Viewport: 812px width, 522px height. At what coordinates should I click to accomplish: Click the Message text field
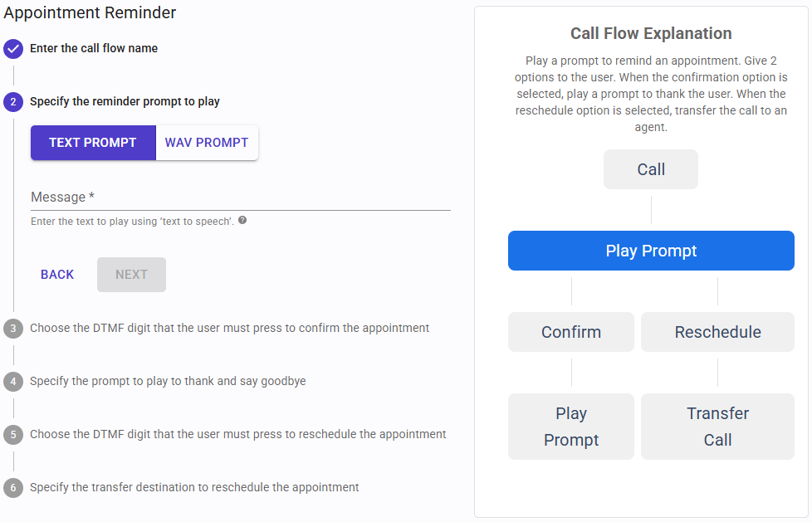tap(240, 198)
